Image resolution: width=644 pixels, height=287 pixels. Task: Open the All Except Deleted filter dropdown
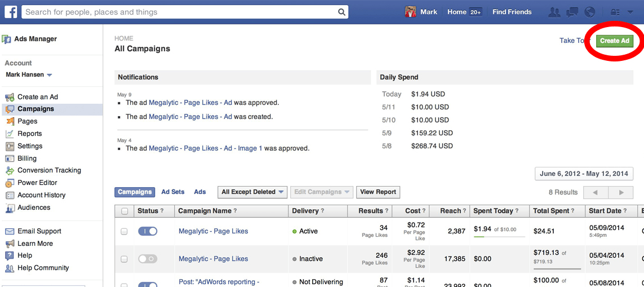tap(252, 192)
